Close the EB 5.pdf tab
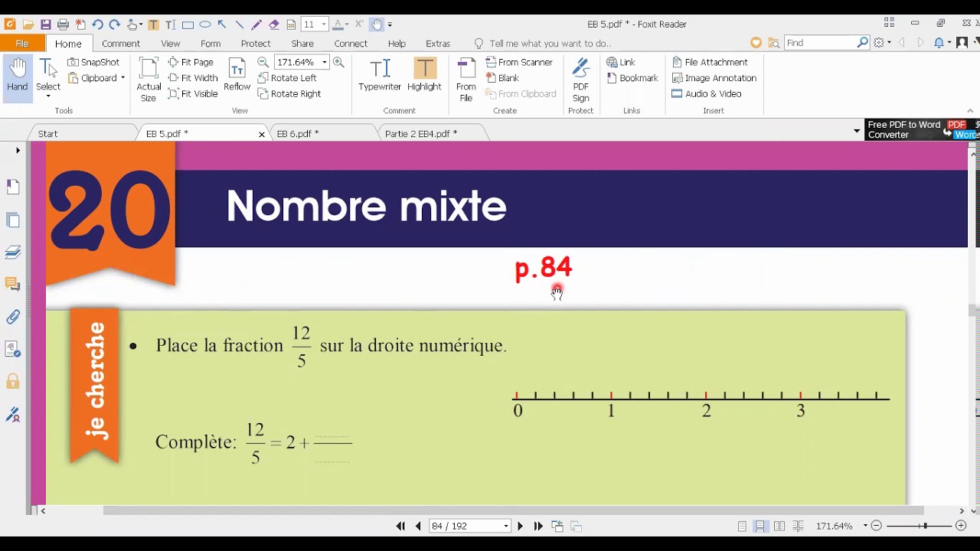This screenshot has width=980, height=551. 261,134
